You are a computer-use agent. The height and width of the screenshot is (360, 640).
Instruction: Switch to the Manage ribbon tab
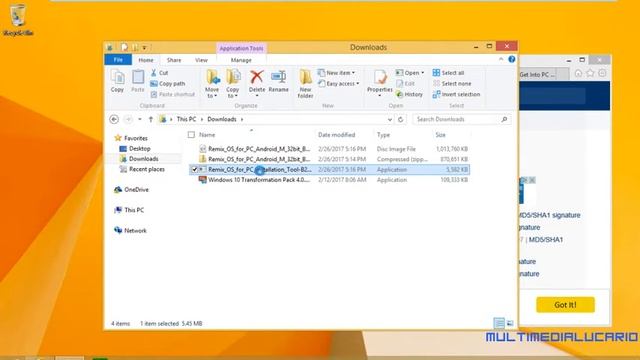pos(241,60)
